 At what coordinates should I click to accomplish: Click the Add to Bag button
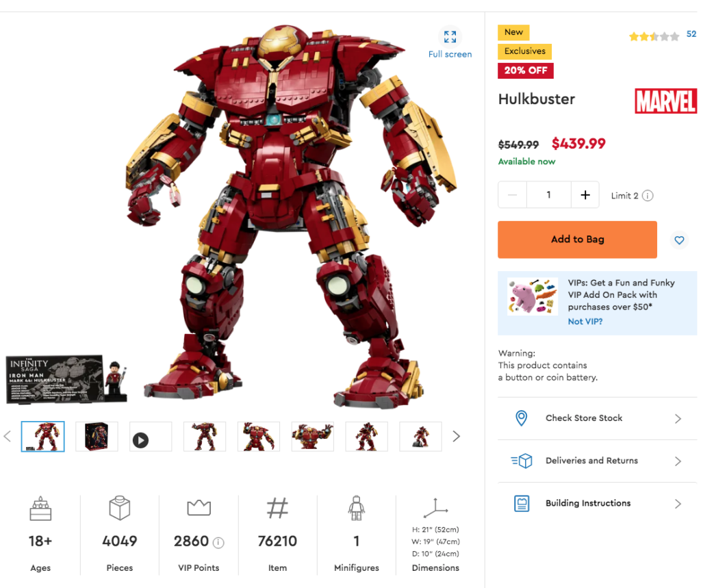click(x=577, y=240)
